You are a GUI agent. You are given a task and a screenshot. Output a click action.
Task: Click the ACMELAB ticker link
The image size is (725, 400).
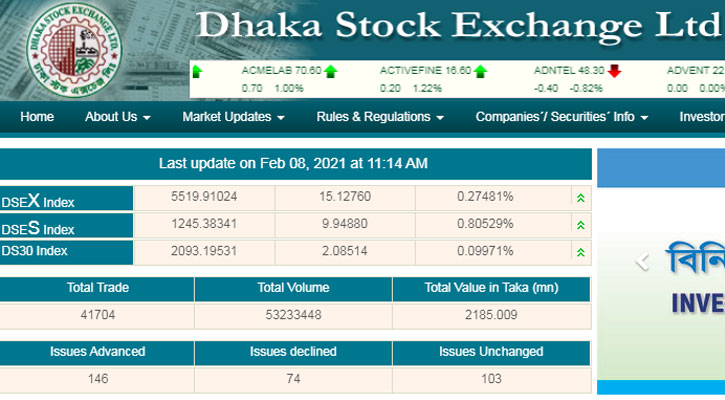click(281, 71)
